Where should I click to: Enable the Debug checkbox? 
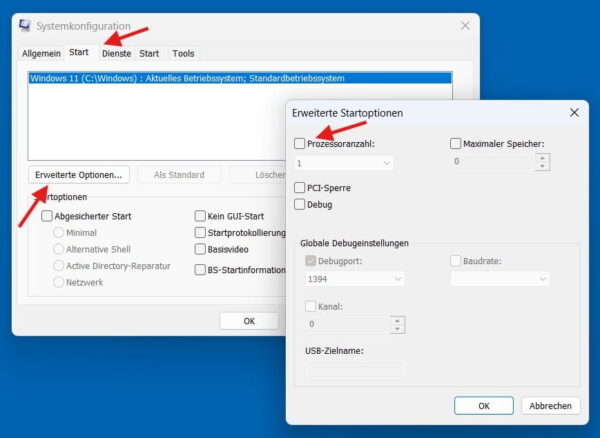click(x=300, y=205)
